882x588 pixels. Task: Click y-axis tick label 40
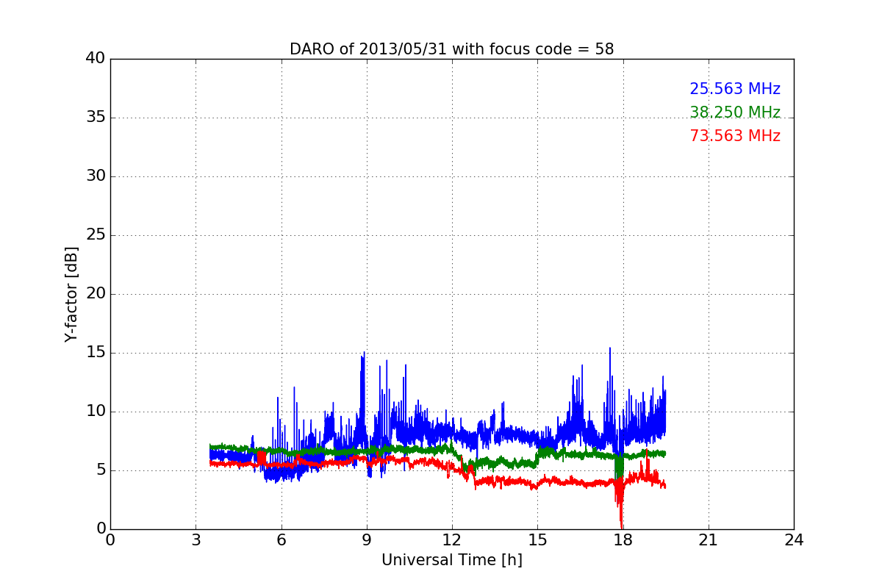click(96, 59)
